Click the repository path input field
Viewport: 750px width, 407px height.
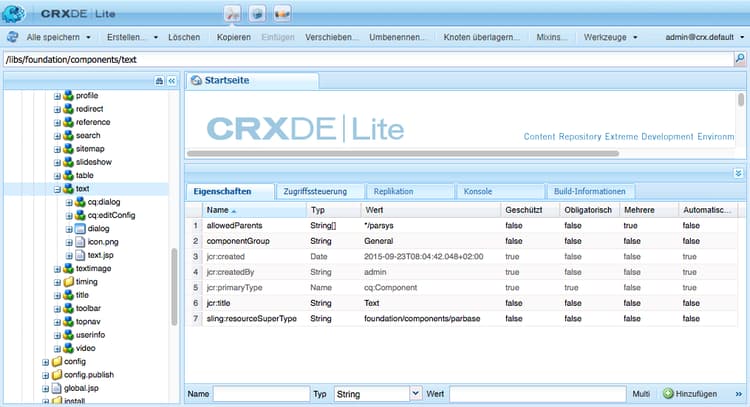pyautogui.click(x=368, y=59)
